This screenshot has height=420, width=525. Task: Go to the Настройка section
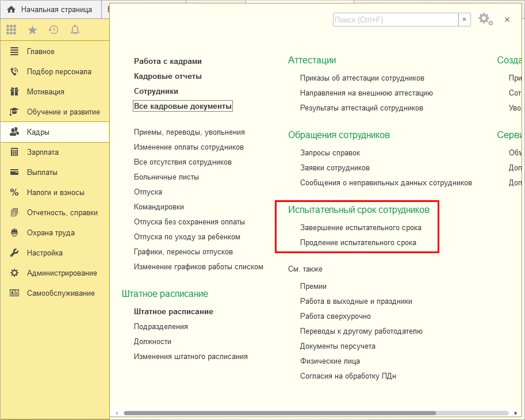pyautogui.click(x=44, y=253)
